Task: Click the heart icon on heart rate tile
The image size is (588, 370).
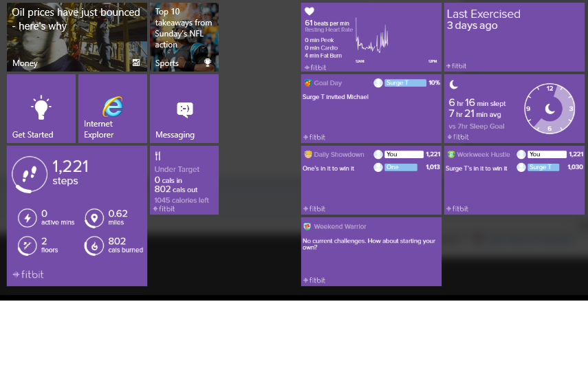Action: tap(309, 11)
